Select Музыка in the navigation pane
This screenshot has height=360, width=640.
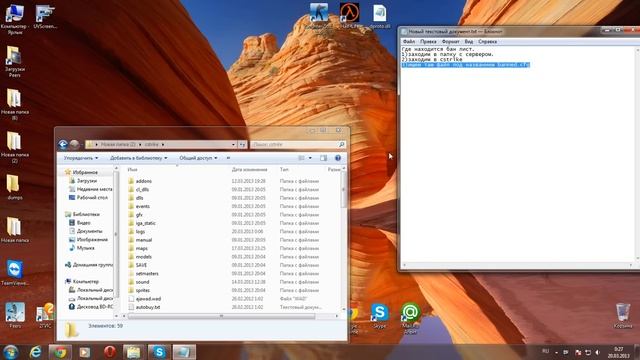click(x=85, y=248)
